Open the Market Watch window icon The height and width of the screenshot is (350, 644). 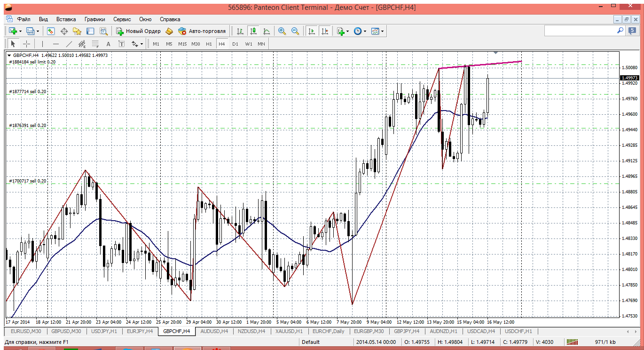[x=51, y=31]
